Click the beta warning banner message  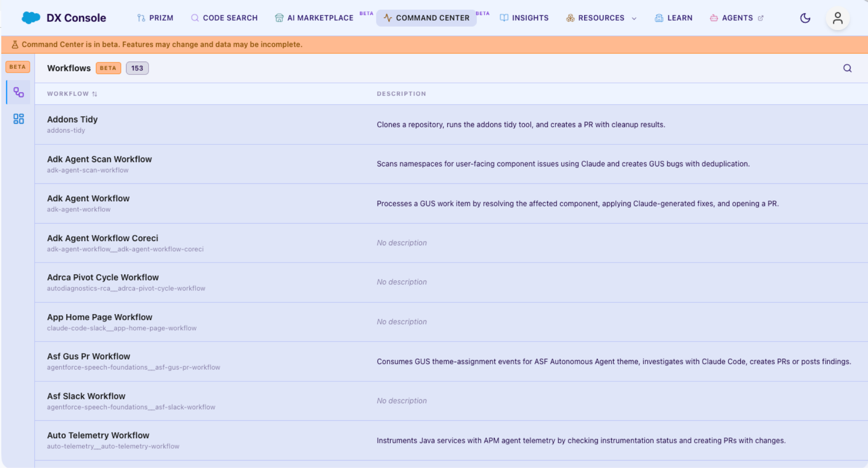click(x=162, y=45)
